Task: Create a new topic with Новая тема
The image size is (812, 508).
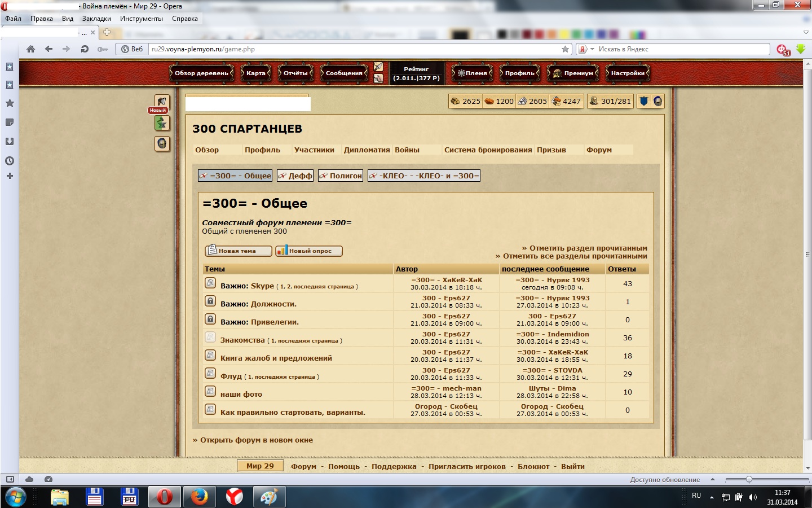Action: [x=238, y=251]
